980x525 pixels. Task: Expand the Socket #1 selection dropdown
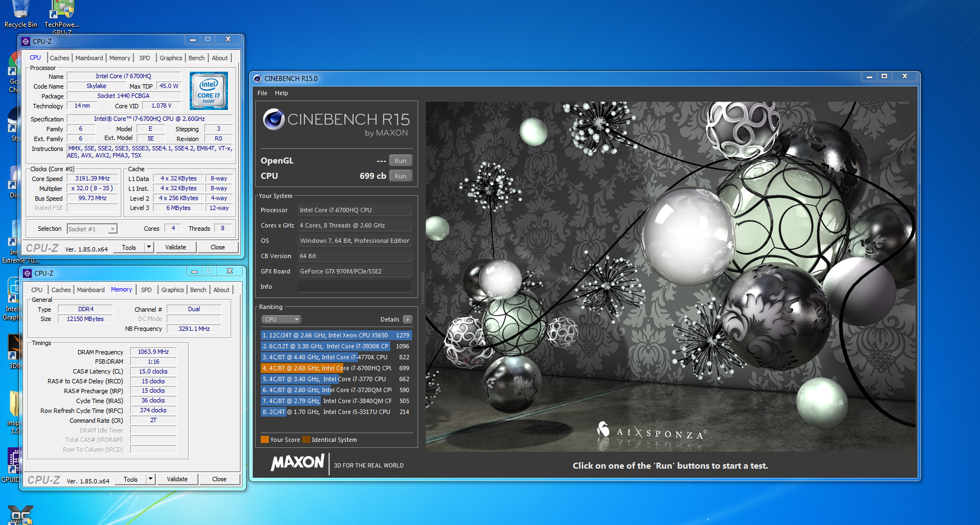coord(113,229)
